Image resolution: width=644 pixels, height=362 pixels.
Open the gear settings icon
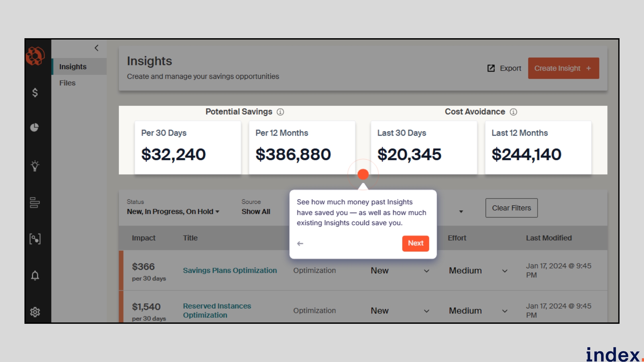coord(35,312)
